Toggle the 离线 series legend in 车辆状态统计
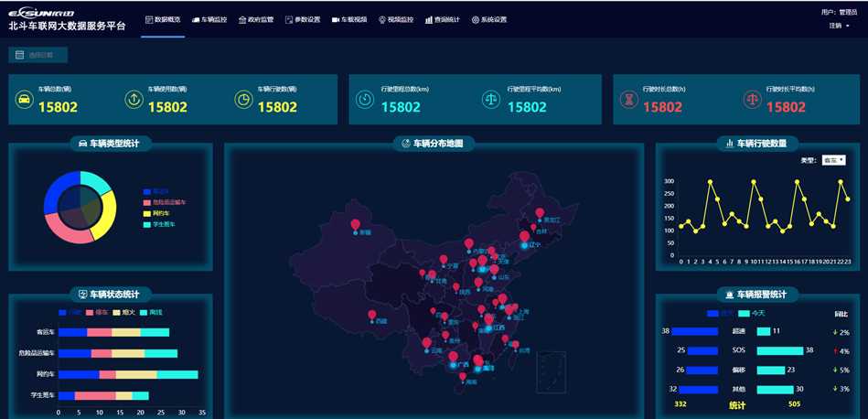 [151, 313]
